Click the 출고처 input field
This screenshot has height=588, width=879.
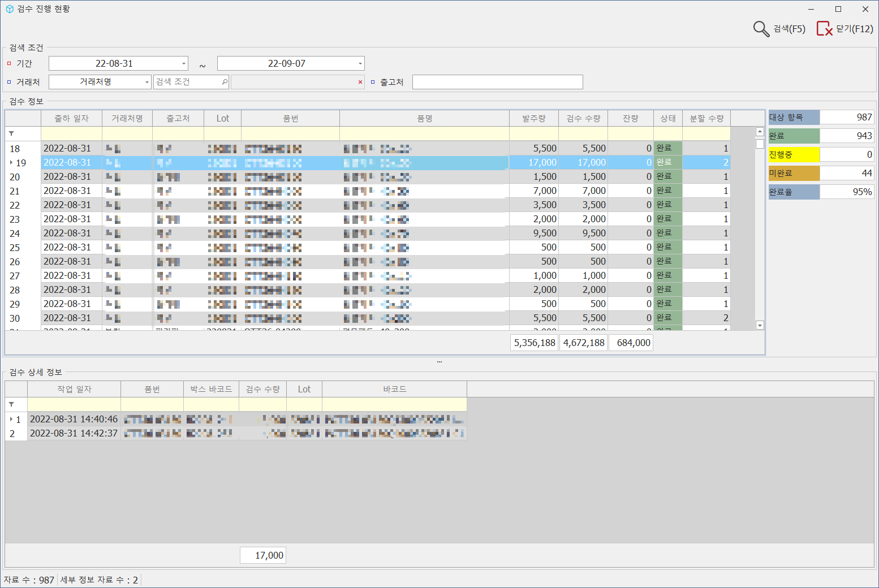(x=497, y=82)
